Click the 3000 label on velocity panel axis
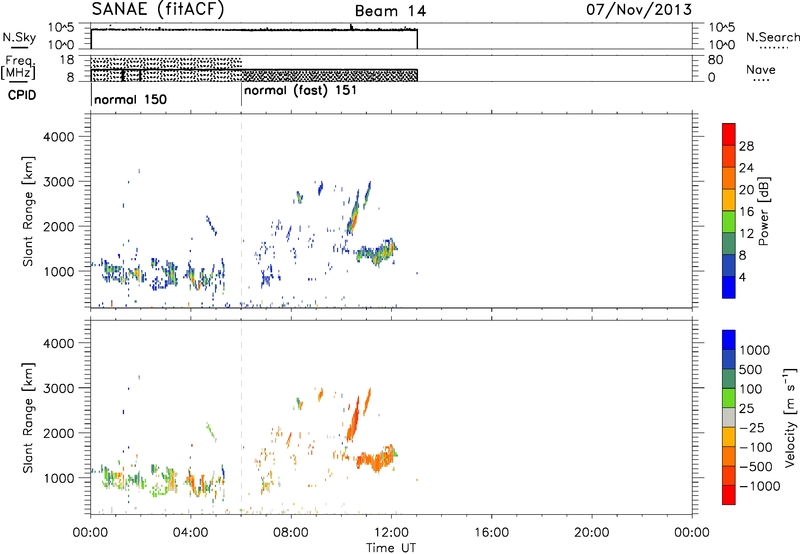Viewport: 800px width, 554px height. click(x=59, y=388)
